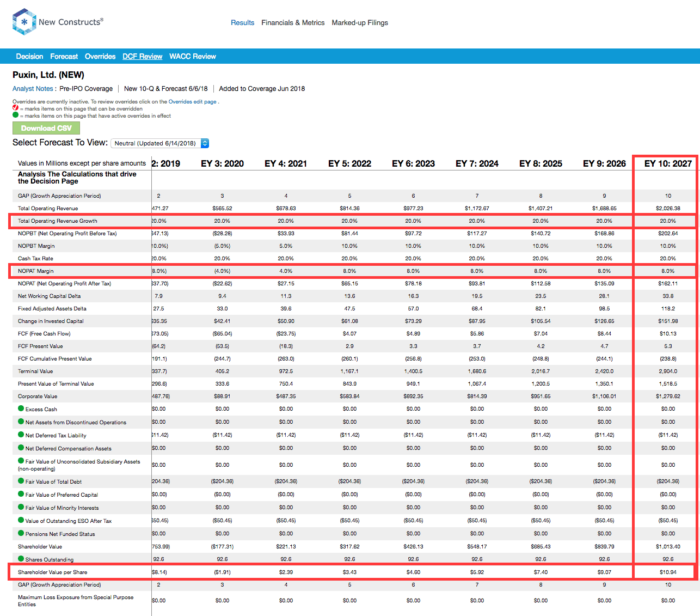Click the New Constructs brand name
Screen dimensions: 700x616
(71, 22)
